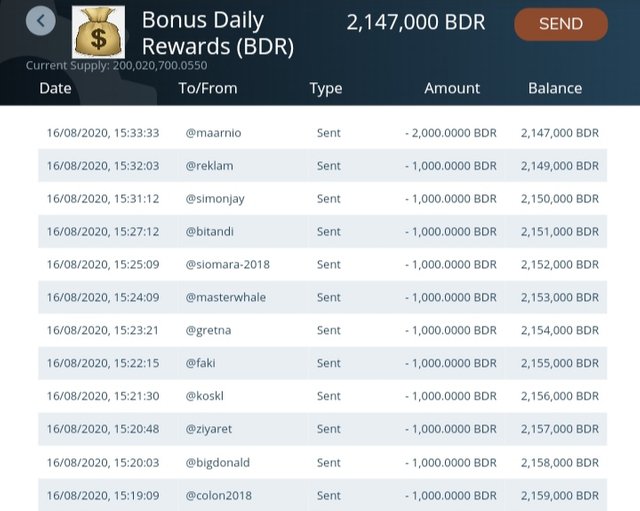640x511 pixels.
Task: Click the back arrow icon
Action: pos(40,21)
